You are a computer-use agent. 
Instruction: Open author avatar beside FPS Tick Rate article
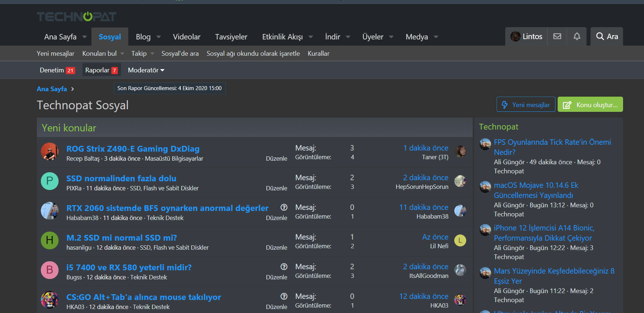485,144
